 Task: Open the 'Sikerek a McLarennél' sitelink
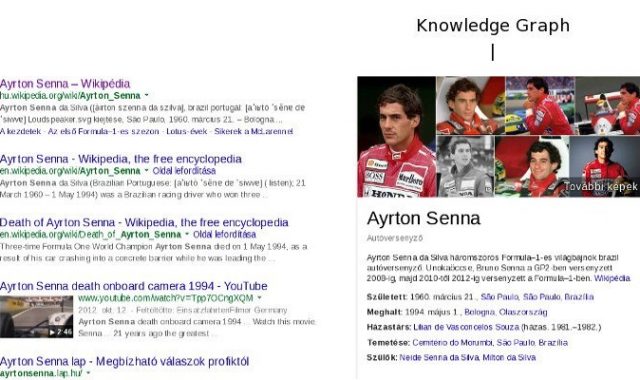tap(253, 131)
